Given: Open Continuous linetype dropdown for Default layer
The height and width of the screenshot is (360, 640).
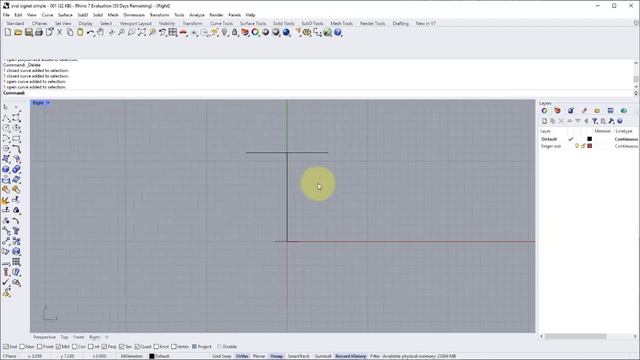Looking at the screenshot, I should point(627,139).
